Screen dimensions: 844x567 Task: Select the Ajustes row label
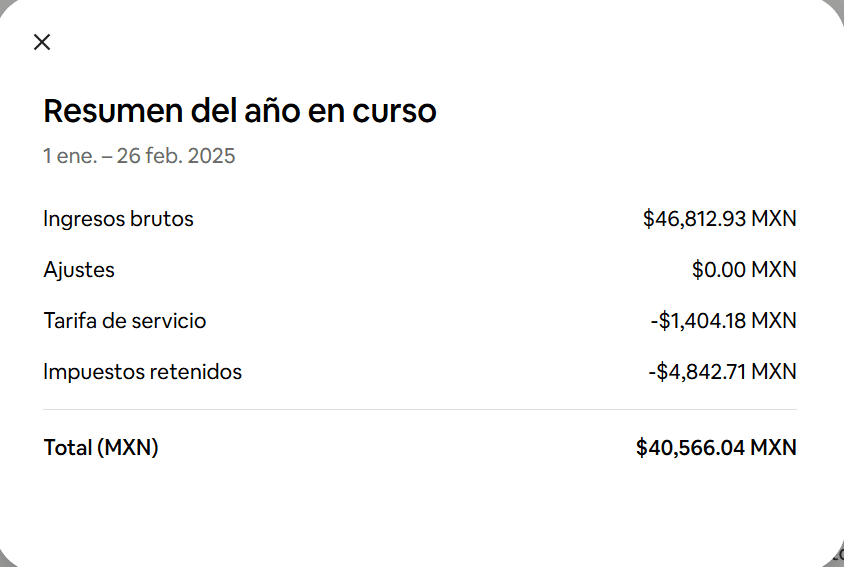point(79,270)
